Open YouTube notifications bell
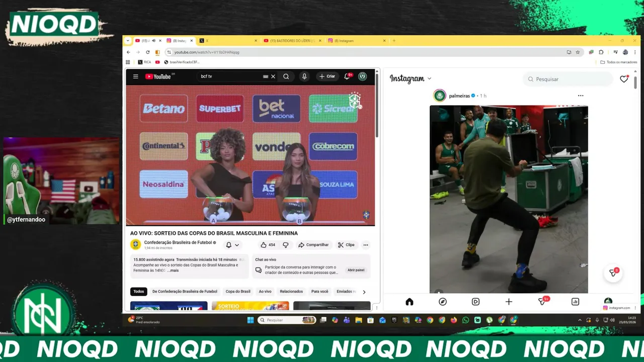 pos(347,76)
